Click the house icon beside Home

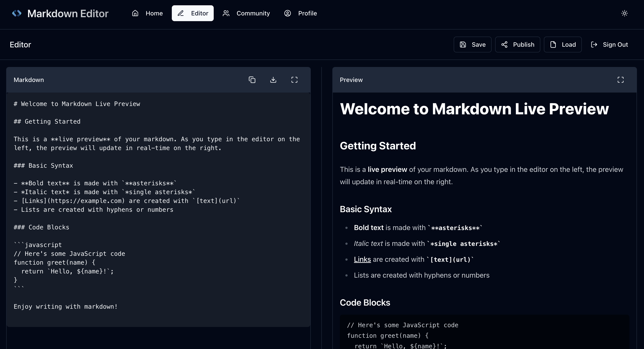coord(135,13)
